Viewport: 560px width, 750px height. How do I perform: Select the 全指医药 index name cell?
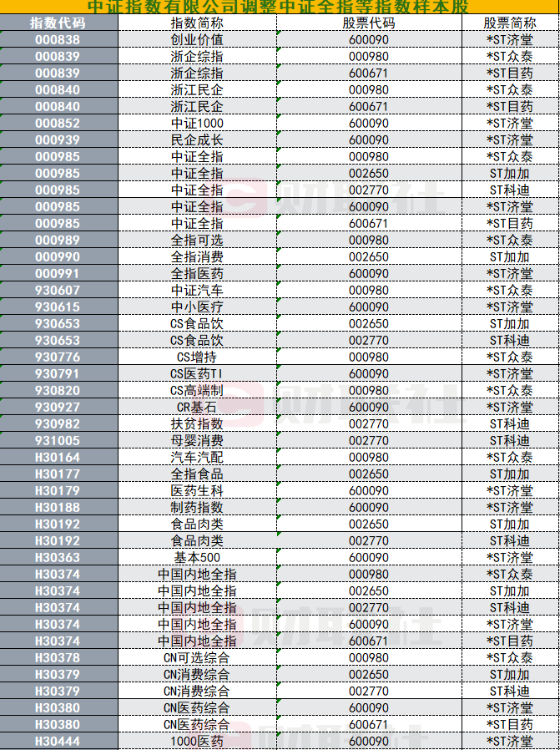[197, 274]
